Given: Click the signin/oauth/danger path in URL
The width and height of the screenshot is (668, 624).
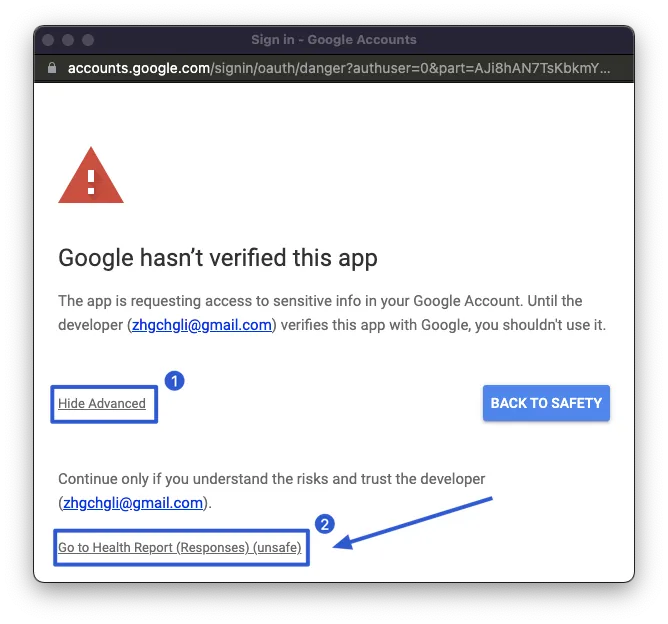Looking at the screenshot, I should tap(260, 69).
